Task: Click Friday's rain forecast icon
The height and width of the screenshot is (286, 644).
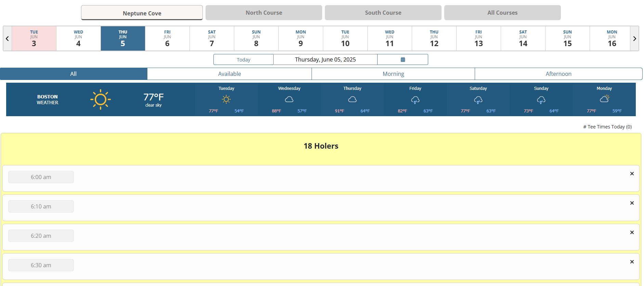Action: coord(415,100)
